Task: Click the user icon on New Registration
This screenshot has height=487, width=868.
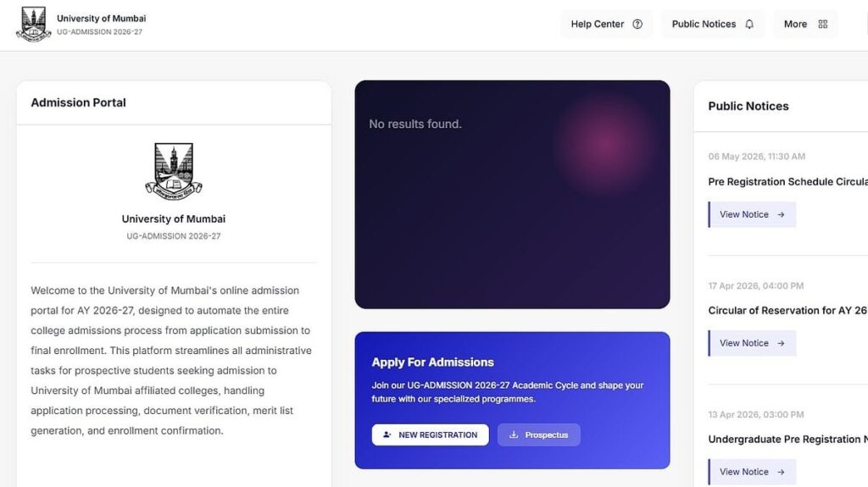Action: pyautogui.click(x=387, y=435)
